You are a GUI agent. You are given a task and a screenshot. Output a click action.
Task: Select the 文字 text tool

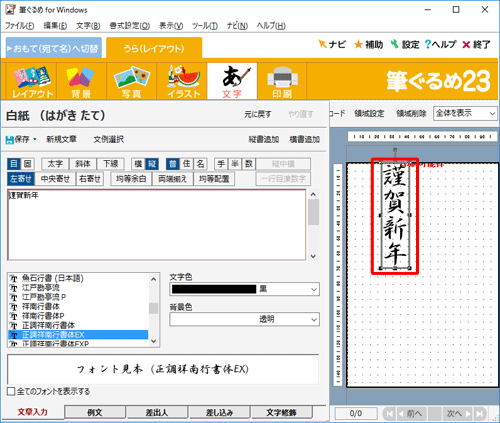(x=232, y=81)
